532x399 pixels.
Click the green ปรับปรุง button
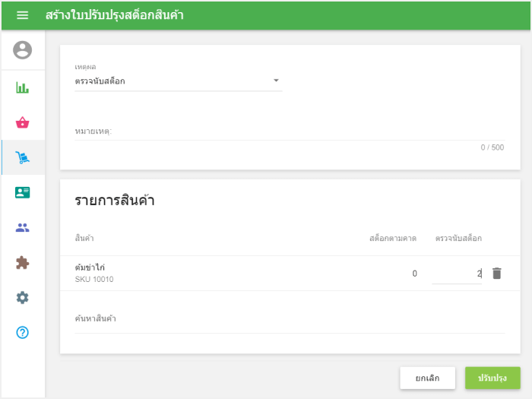click(x=492, y=378)
